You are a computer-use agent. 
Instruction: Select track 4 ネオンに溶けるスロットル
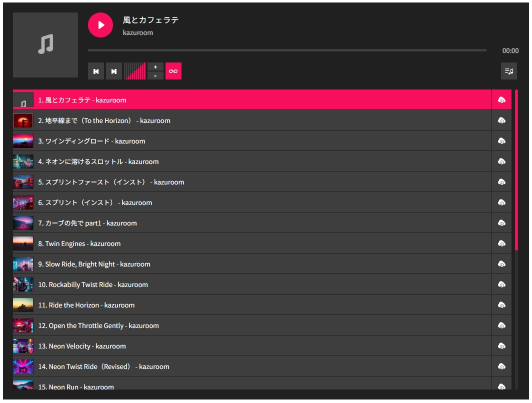coord(98,161)
